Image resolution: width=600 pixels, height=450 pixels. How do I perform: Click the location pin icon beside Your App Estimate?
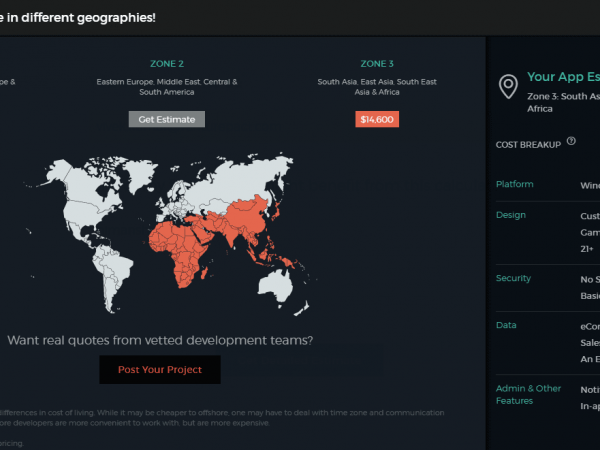(x=508, y=86)
